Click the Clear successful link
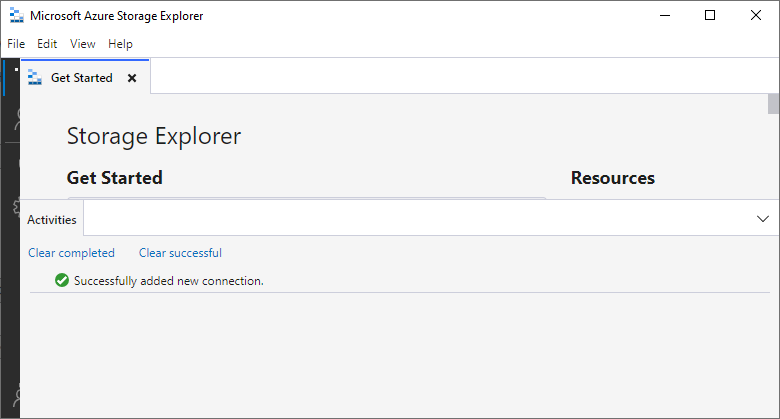This screenshot has height=419, width=780. (x=180, y=253)
